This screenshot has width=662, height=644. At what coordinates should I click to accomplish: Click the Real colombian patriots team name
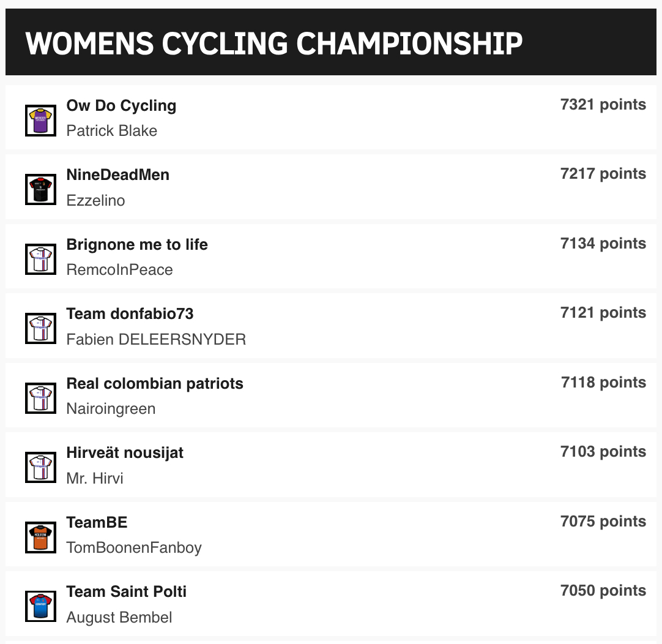pyautogui.click(x=155, y=384)
